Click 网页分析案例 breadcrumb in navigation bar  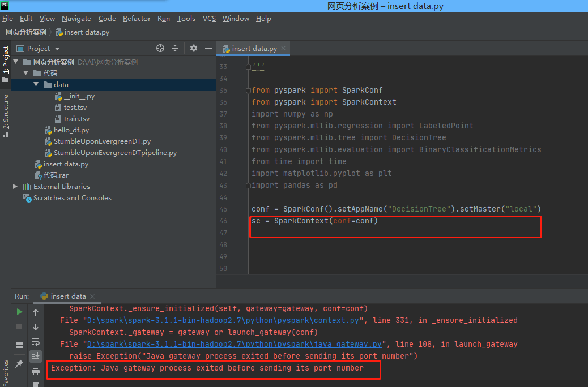[26, 32]
